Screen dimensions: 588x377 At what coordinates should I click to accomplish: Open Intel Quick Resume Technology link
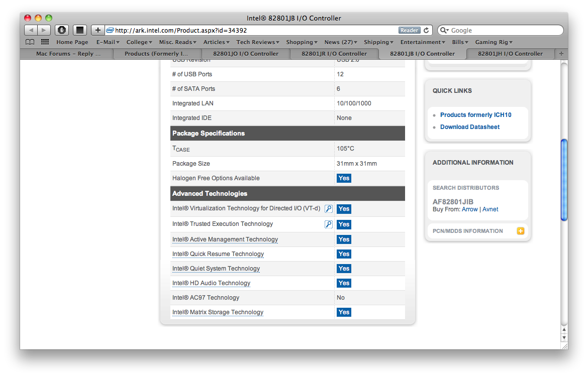click(x=218, y=254)
